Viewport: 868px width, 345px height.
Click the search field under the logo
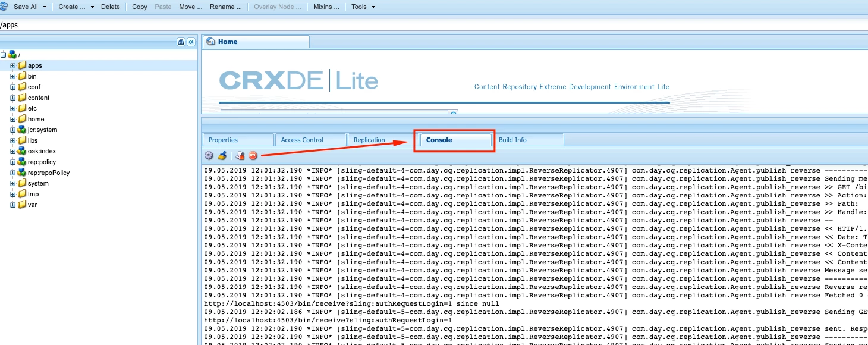[x=334, y=112]
